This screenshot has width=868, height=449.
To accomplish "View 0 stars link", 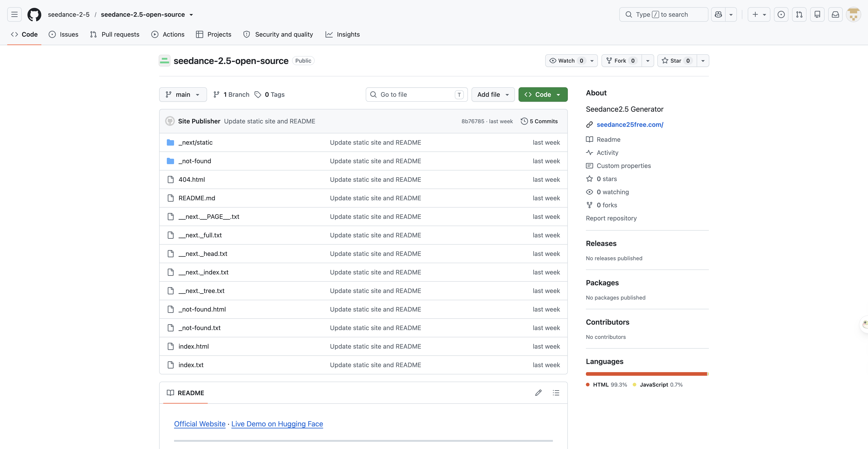I will (601, 179).
